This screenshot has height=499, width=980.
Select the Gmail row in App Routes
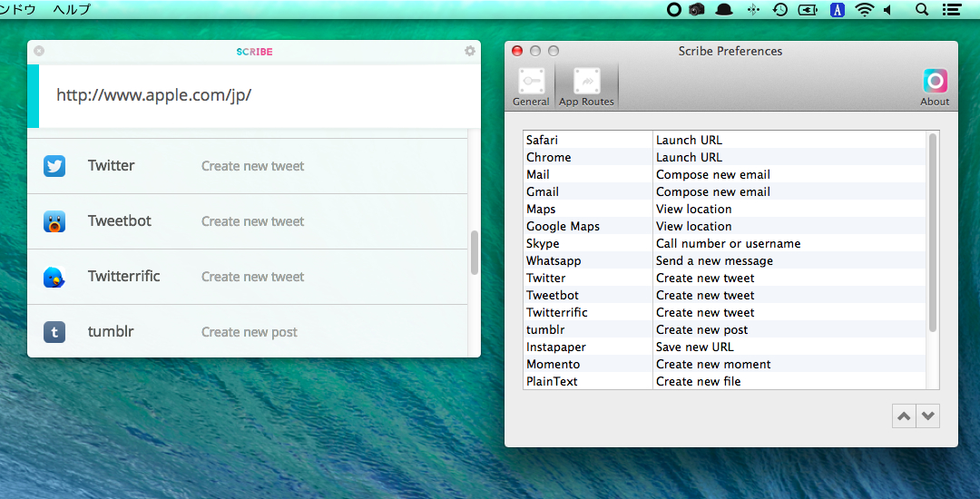[724, 191]
